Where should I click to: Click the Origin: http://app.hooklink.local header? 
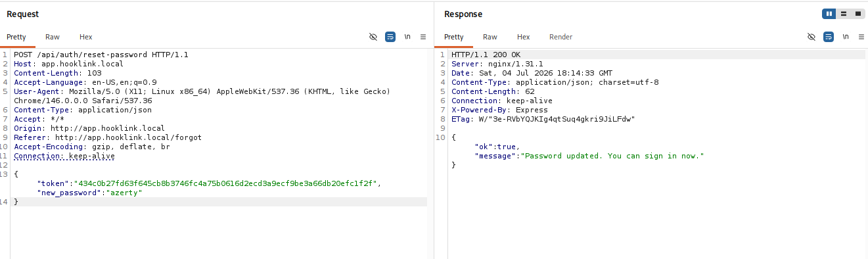89,128
